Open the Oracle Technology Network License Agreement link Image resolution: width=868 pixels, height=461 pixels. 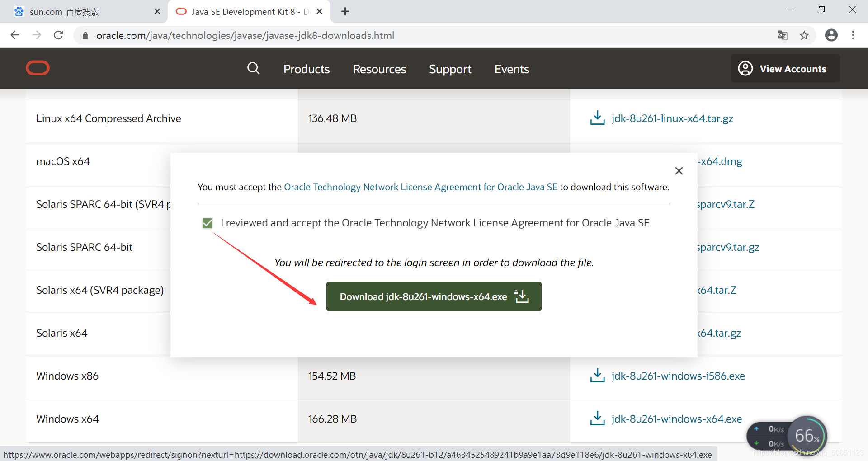[x=420, y=187]
